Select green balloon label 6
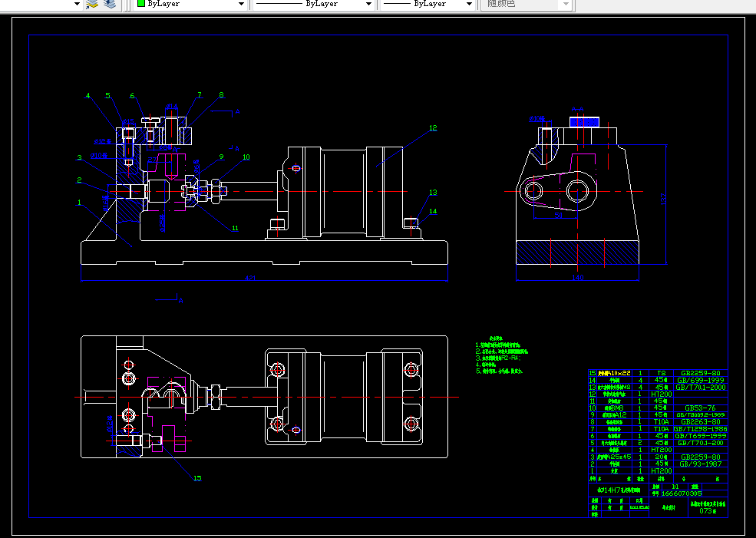 [132, 95]
